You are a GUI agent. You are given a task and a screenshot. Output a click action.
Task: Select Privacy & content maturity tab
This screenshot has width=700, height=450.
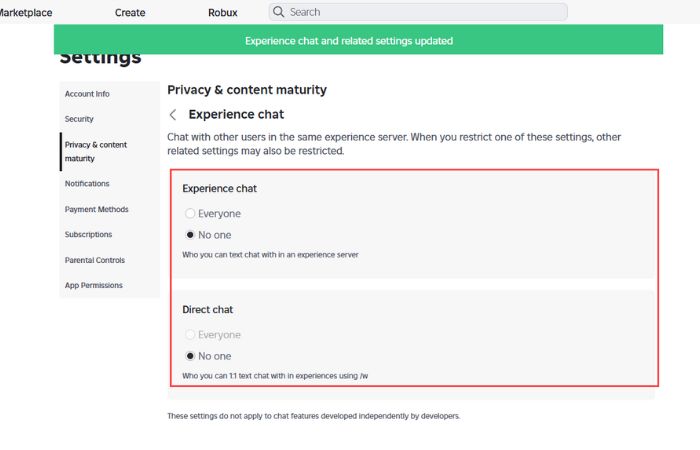pyautogui.click(x=96, y=151)
